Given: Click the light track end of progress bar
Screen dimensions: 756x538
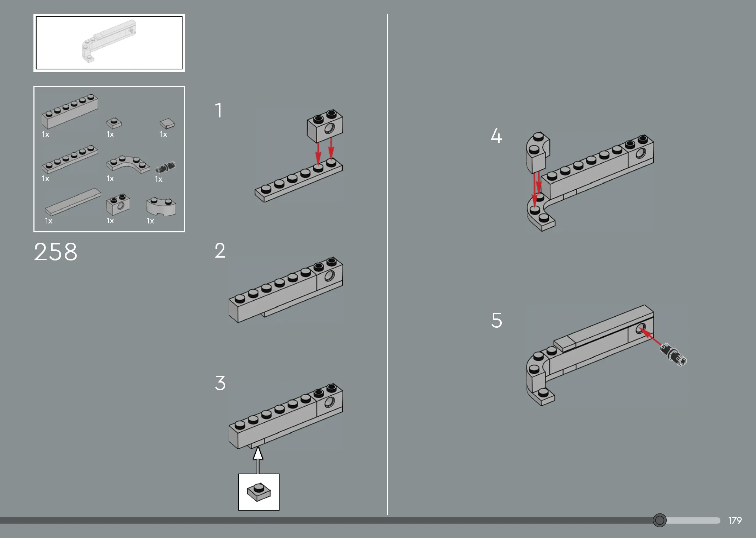Looking at the screenshot, I should pos(693,521).
